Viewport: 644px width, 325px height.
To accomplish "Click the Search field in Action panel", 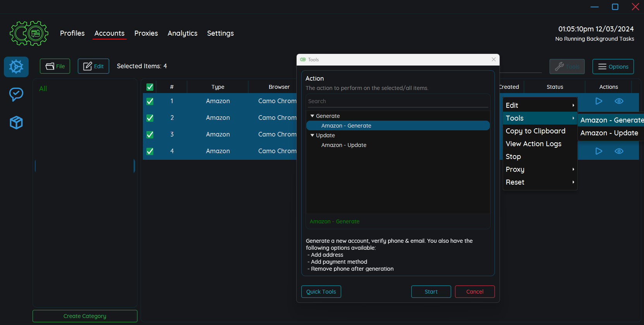I will tap(398, 101).
